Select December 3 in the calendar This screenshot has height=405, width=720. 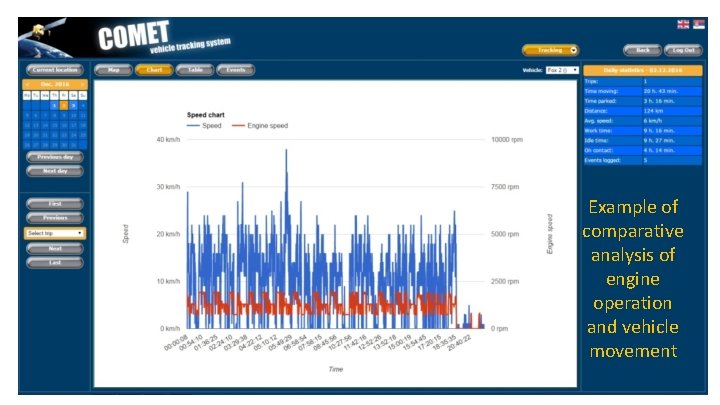coord(73,106)
